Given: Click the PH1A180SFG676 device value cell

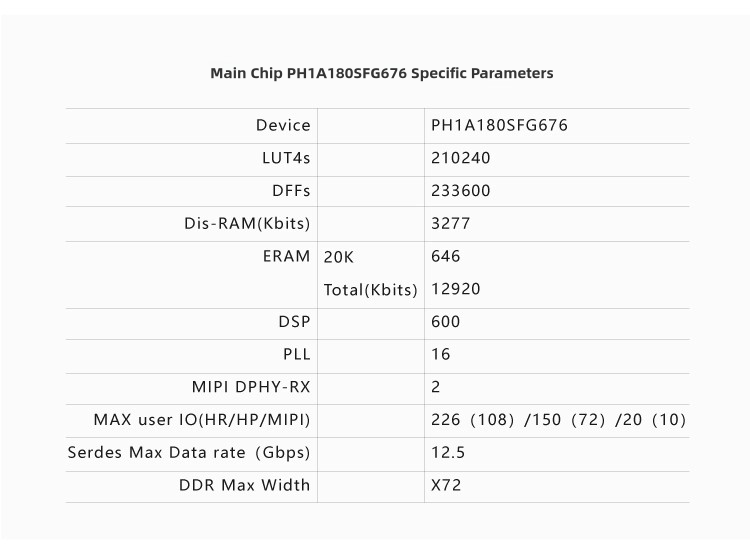Looking at the screenshot, I should pyautogui.click(x=499, y=126).
